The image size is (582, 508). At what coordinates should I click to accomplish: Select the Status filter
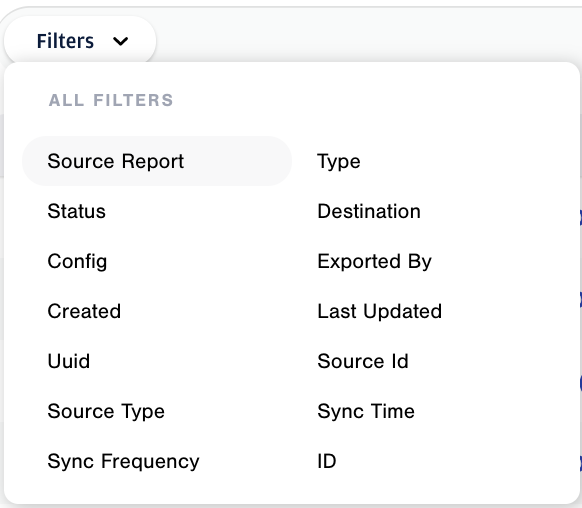coord(157,211)
